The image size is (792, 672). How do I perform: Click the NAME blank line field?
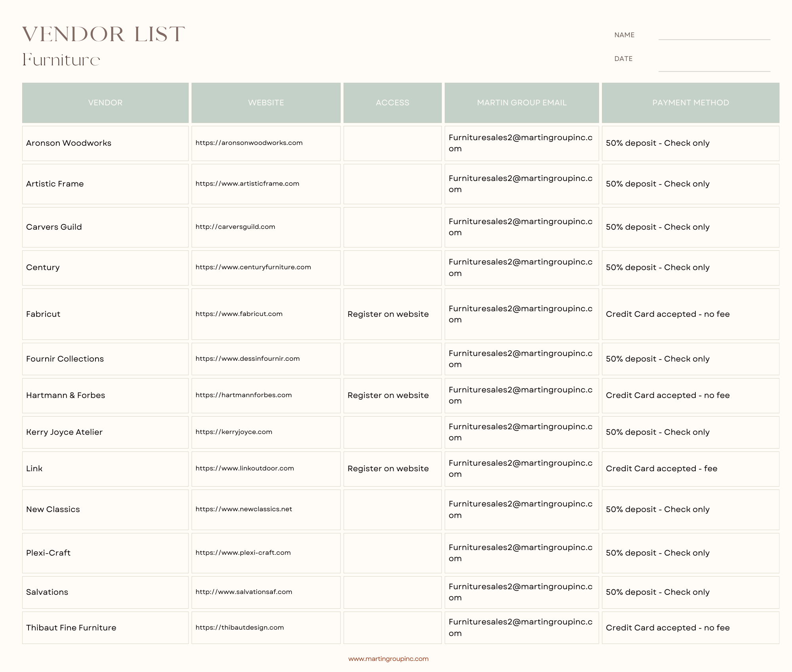pyautogui.click(x=714, y=36)
